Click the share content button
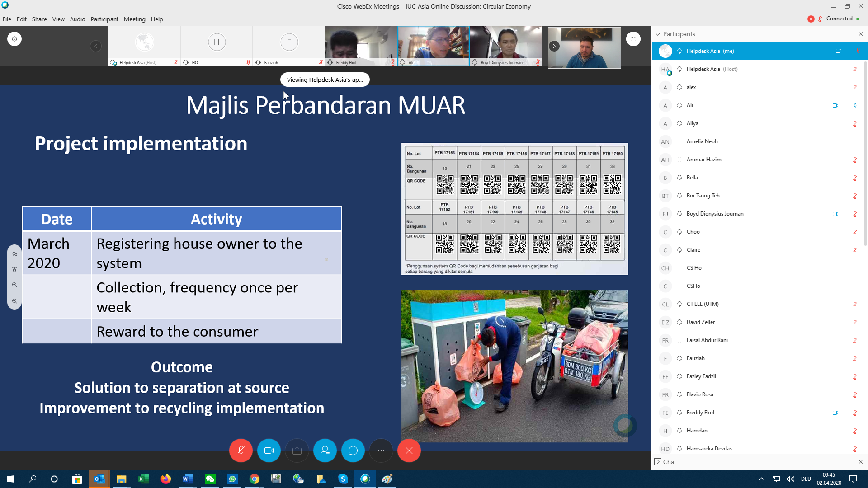This screenshot has height=488, width=868. [x=297, y=450]
